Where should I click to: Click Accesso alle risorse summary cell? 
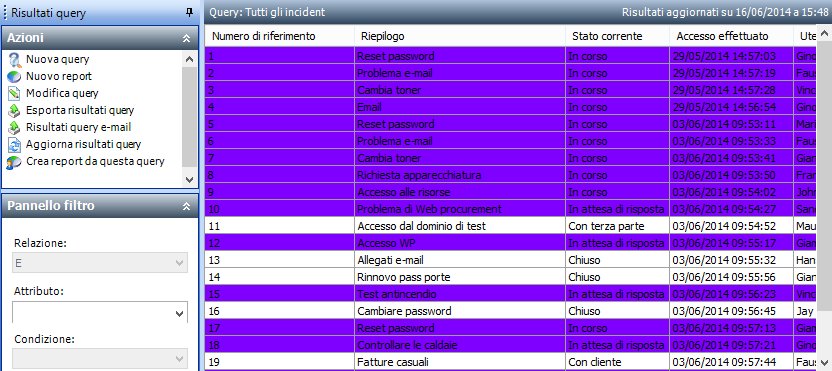460,192
